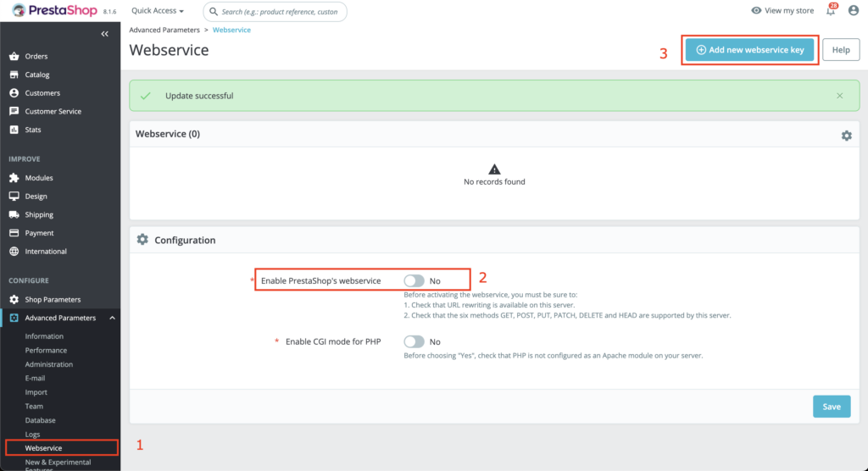Image resolution: width=868 pixels, height=471 pixels.
Task: Click the Webservice breadcrumb link
Action: click(x=231, y=30)
